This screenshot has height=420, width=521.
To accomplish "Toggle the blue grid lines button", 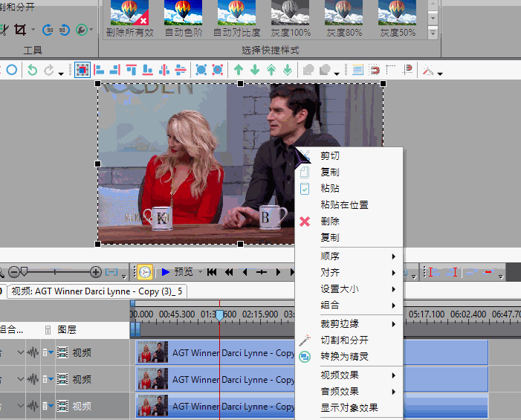I will click(357, 70).
